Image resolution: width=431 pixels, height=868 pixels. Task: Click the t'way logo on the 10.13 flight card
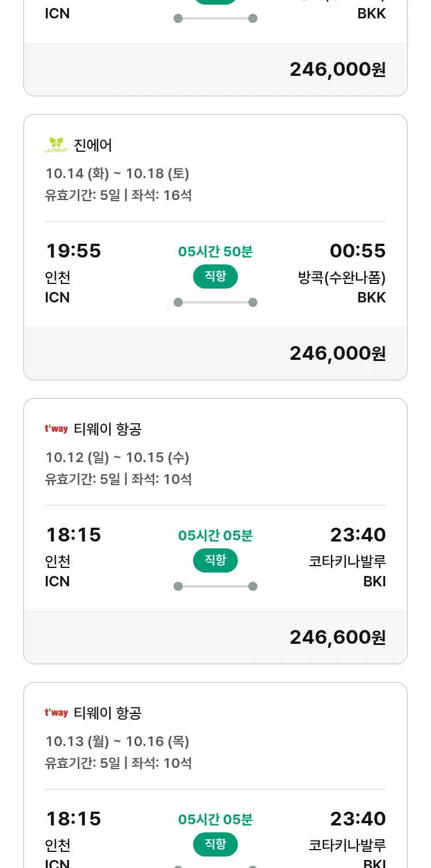56,713
